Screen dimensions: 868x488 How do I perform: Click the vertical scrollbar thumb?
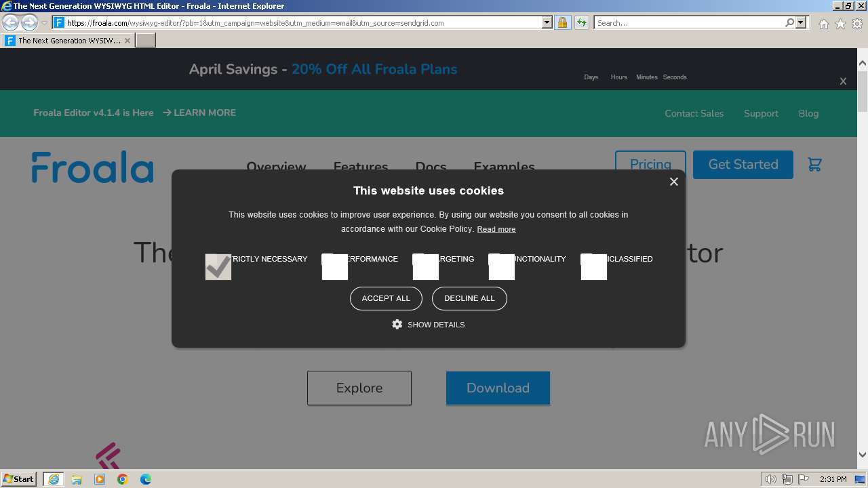pyautogui.click(x=863, y=91)
